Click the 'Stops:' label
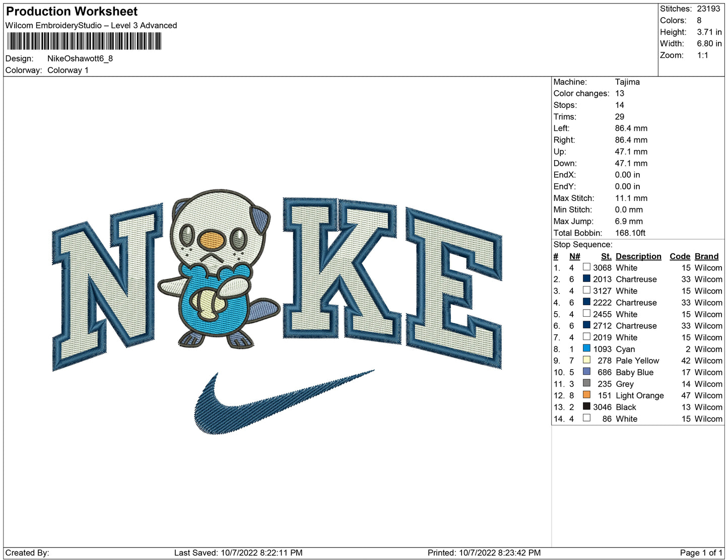The image size is (728, 560). [565, 105]
